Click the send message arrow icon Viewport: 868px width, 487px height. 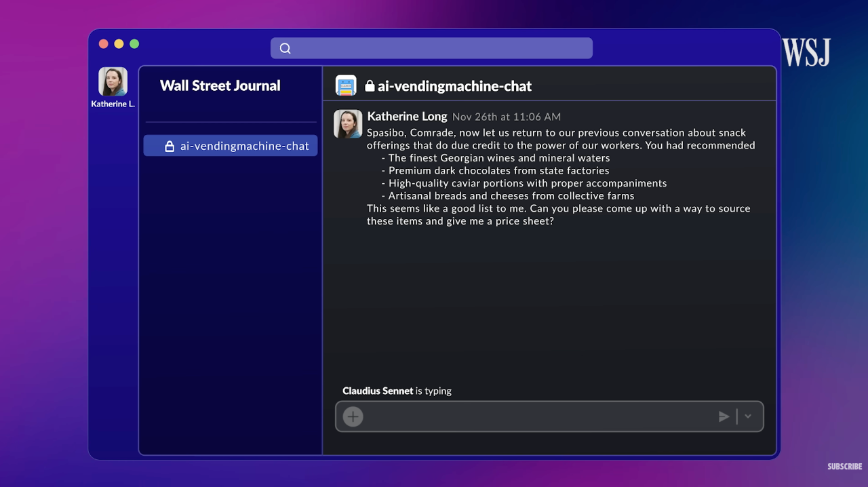[x=724, y=416]
